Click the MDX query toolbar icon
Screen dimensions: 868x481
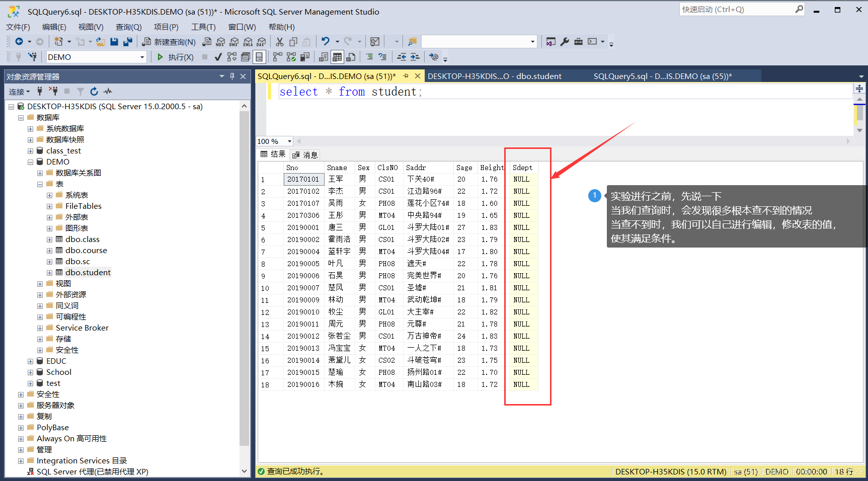[x=220, y=42]
